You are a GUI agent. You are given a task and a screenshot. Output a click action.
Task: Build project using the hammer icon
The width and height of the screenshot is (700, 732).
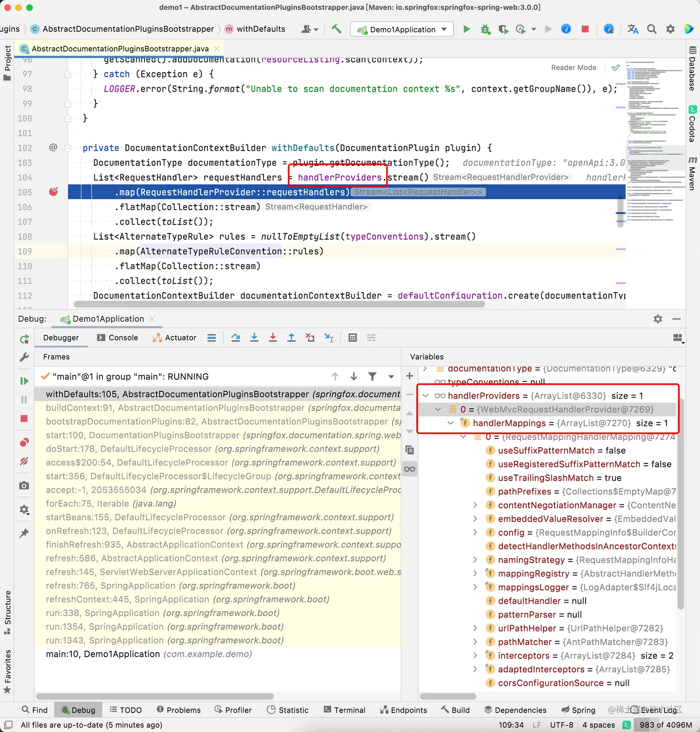tap(337, 29)
